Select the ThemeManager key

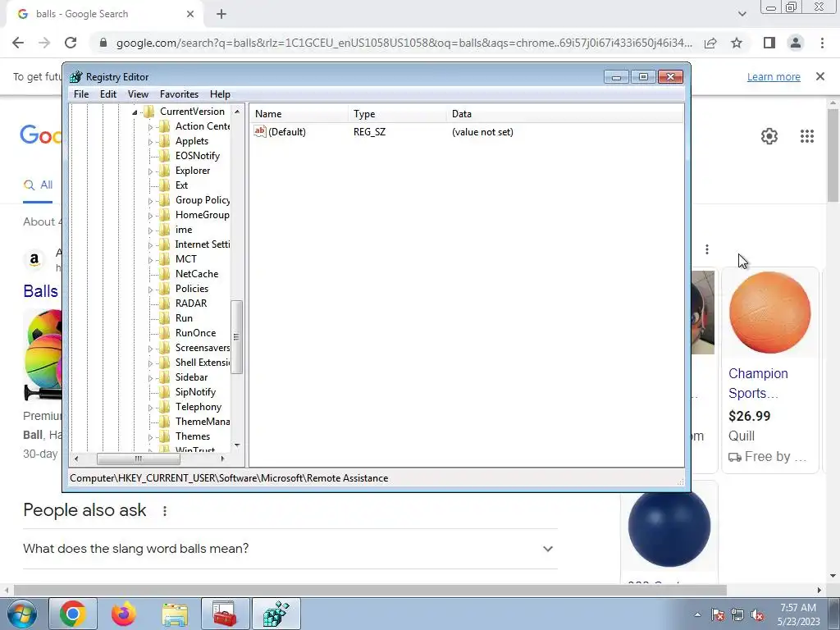pyautogui.click(x=203, y=422)
